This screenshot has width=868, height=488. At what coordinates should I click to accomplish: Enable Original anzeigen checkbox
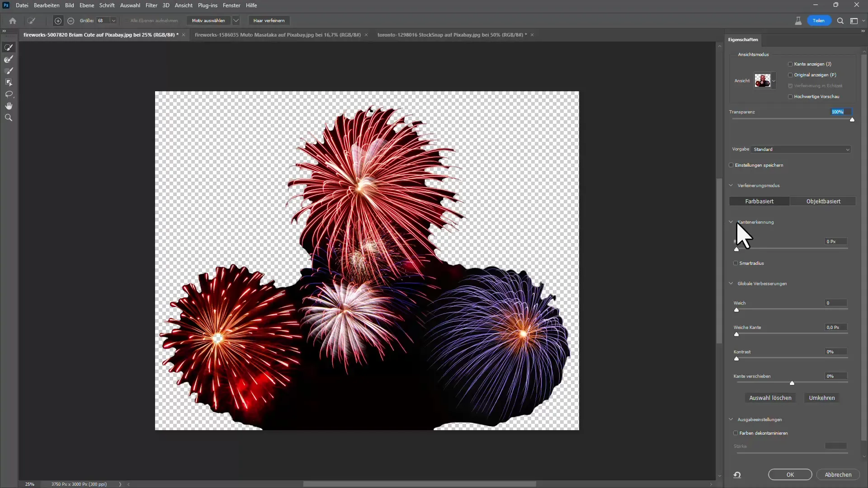click(x=790, y=75)
